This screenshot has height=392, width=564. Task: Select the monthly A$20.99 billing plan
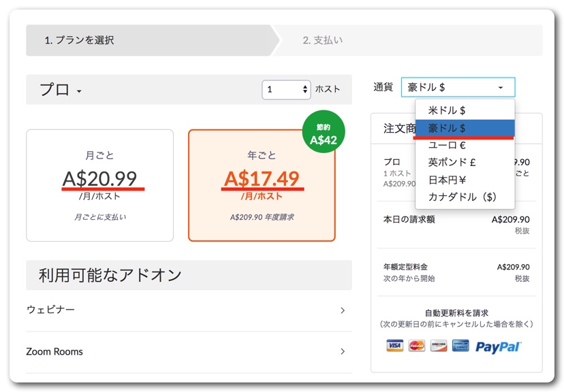click(x=99, y=185)
